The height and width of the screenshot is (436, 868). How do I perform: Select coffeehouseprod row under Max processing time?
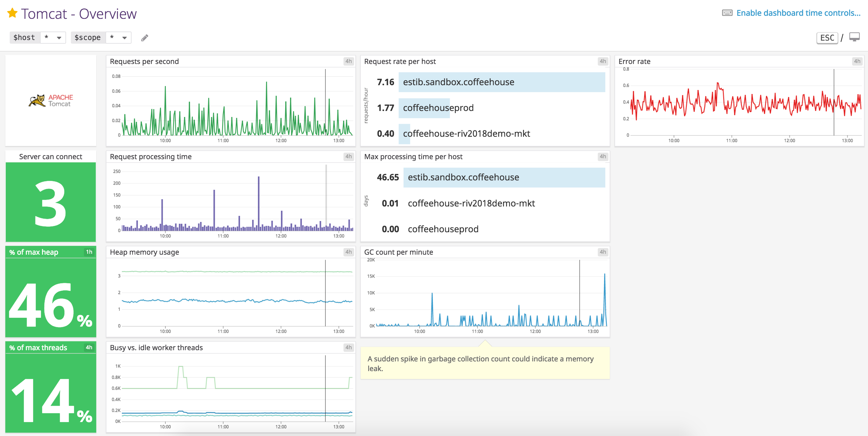(x=443, y=229)
